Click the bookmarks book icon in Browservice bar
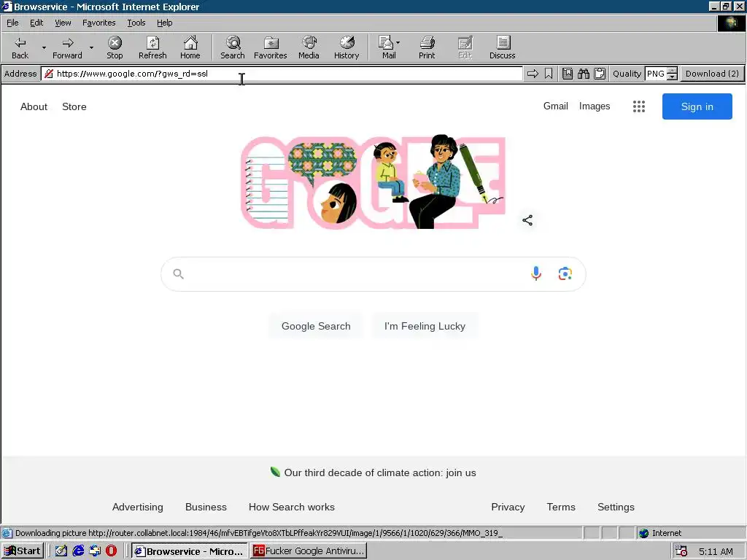 (x=568, y=74)
